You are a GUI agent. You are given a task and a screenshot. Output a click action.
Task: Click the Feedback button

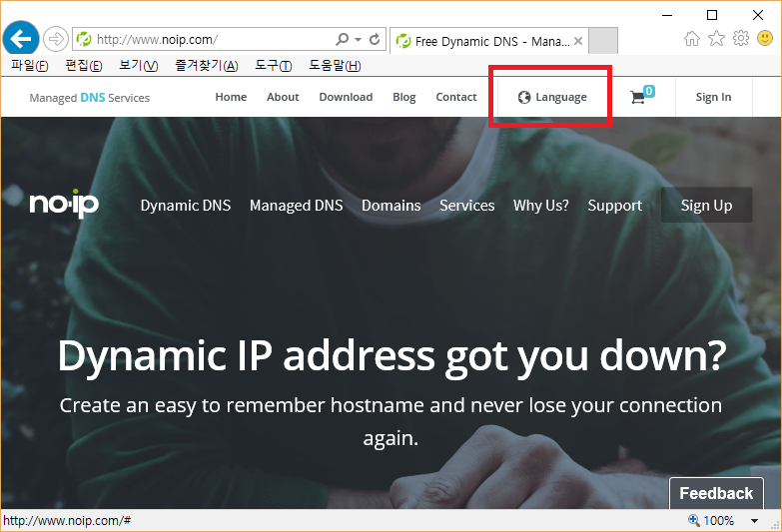[x=715, y=493]
